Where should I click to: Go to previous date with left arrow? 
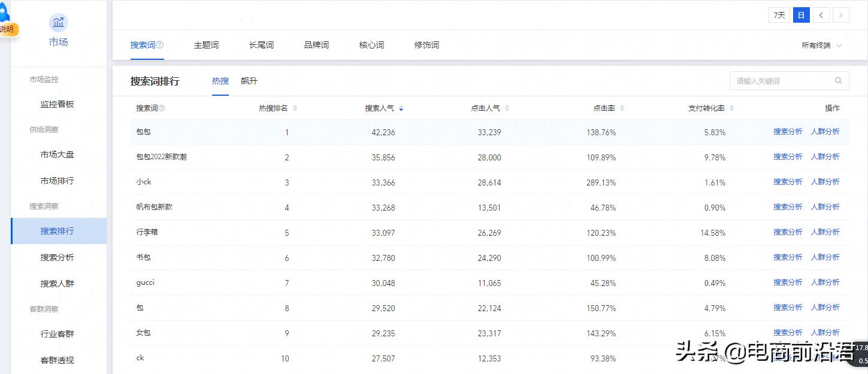pyautogui.click(x=821, y=15)
